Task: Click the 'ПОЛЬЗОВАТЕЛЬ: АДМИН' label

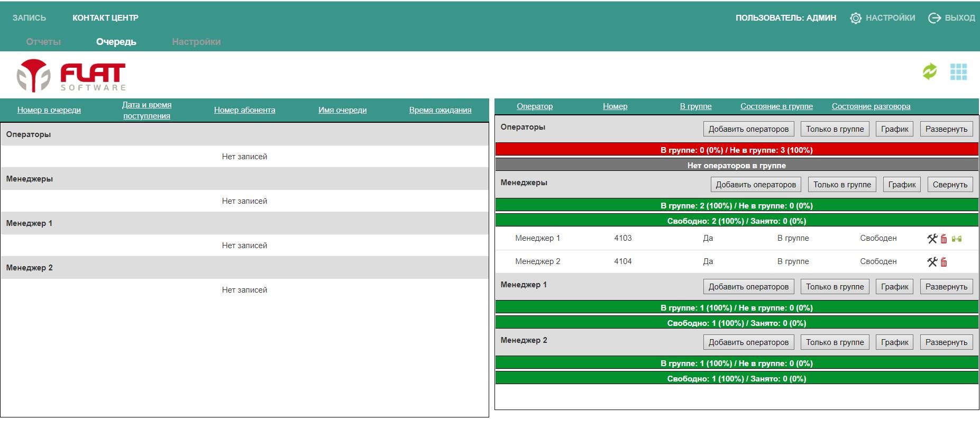Action: point(786,18)
